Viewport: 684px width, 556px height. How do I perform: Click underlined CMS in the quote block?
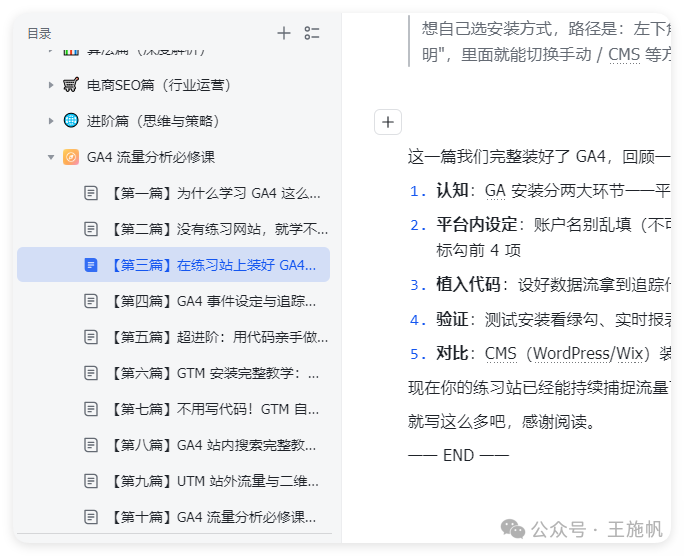pos(624,55)
